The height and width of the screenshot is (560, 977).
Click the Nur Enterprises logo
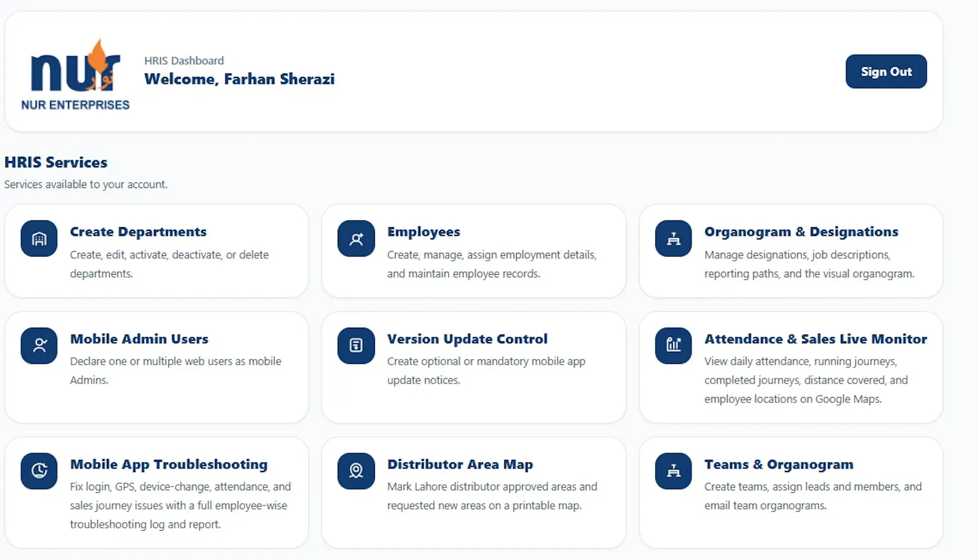pos(76,75)
